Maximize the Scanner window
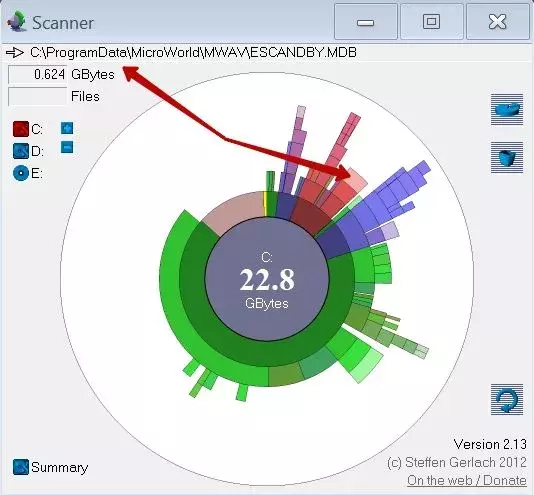This screenshot has width=534, height=495. click(431, 21)
